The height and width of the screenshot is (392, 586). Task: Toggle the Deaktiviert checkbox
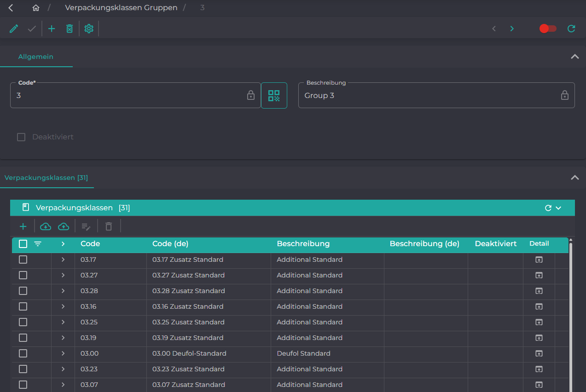(x=21, y=137)
